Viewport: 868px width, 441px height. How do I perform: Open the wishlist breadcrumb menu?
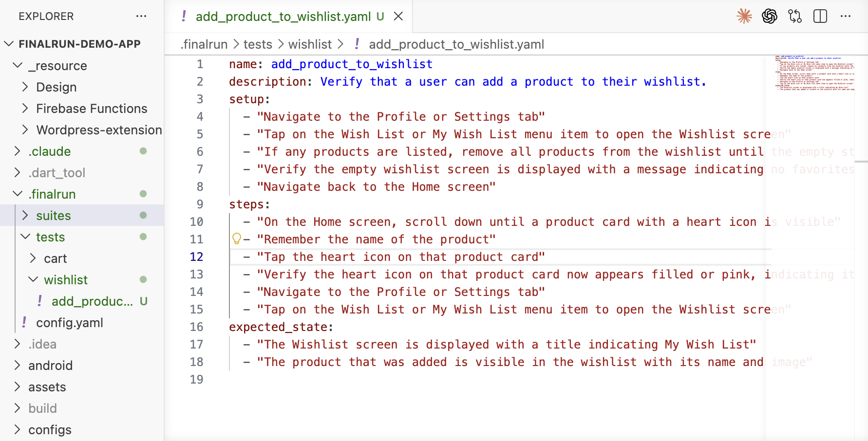pos(310,44)
